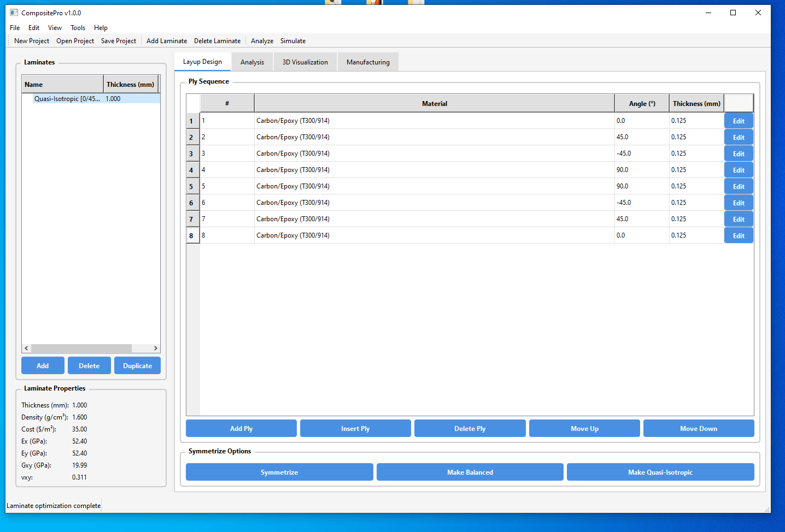Open the View menu
Screen dimensions: 785x532
(x=55, y=28)
